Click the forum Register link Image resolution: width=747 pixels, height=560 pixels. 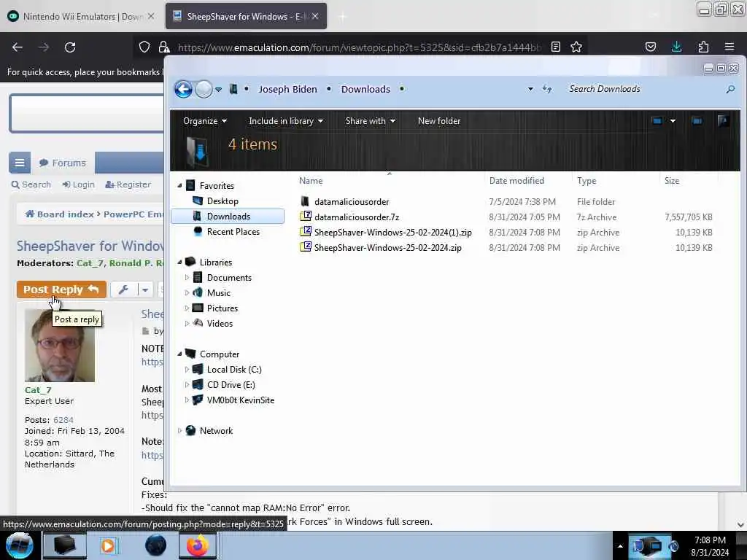point(128,184)
